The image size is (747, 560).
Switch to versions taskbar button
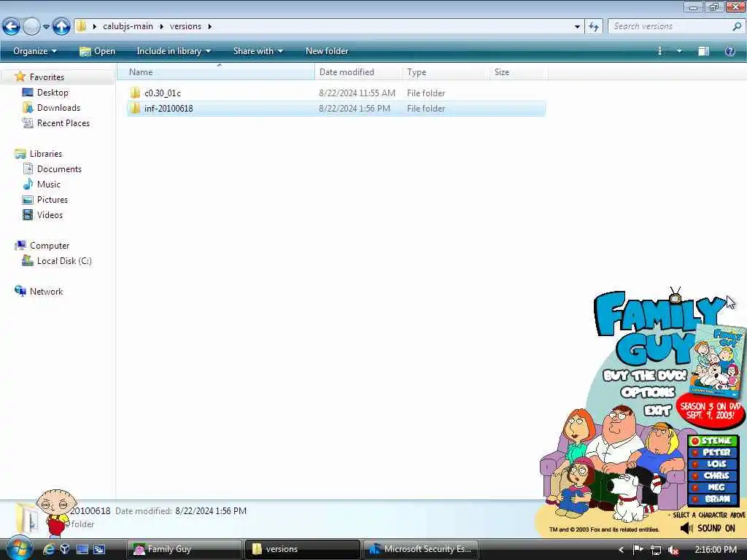click(x=302, y=549)
